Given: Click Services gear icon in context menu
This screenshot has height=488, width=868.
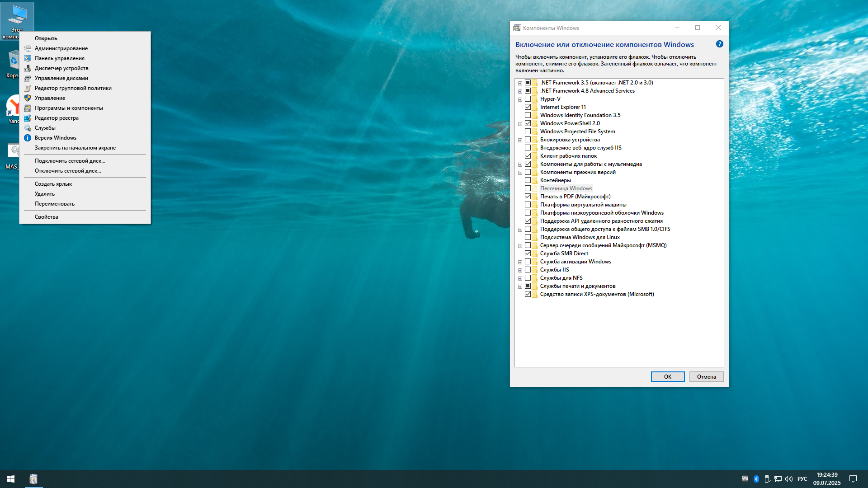Looking at the screenshot, I should (28, 128).
